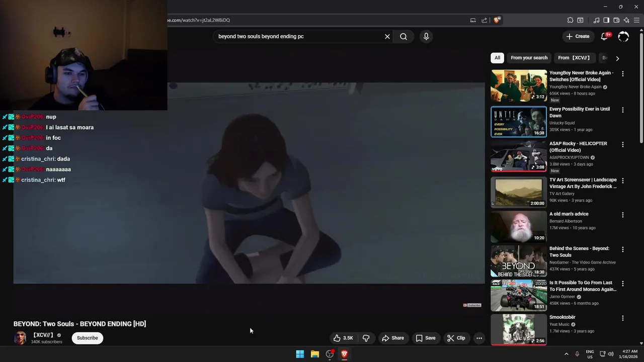The height and width of the screenshot is (362, 644).
Task: Toggle the browser sidebar panel
Action: pos(606,20)
